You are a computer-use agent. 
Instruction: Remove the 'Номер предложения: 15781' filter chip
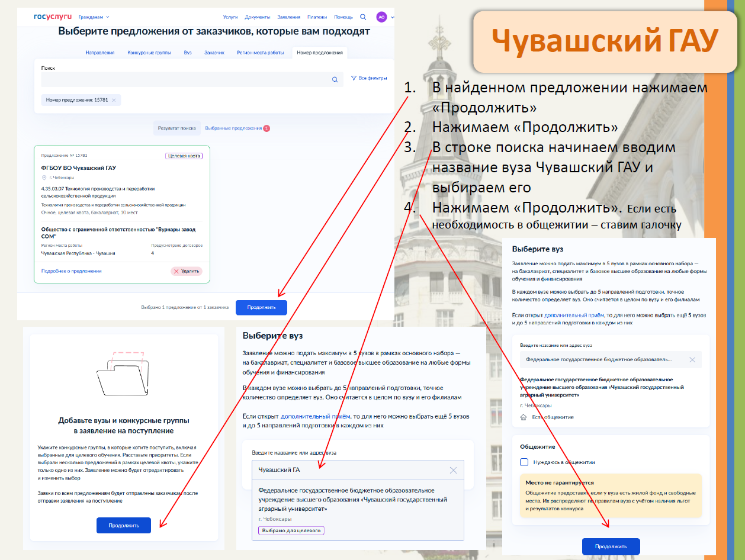(114, 100)
